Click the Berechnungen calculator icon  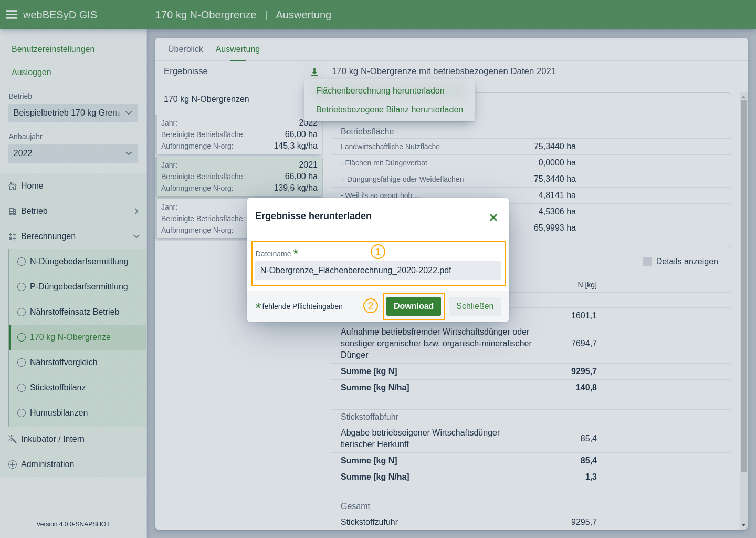tap(13, 236)
